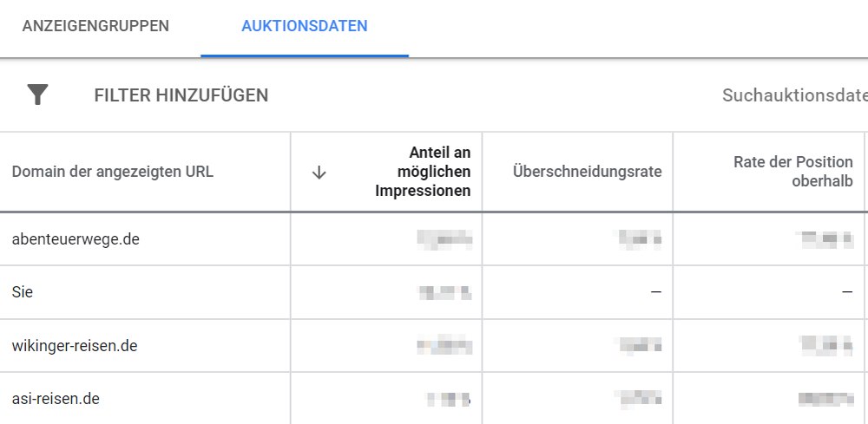The width and height of the screenshot is (868, 424).
Task: Click the asi-reisen.de domain
Action: pyautogui.click(x=56, y=399)
